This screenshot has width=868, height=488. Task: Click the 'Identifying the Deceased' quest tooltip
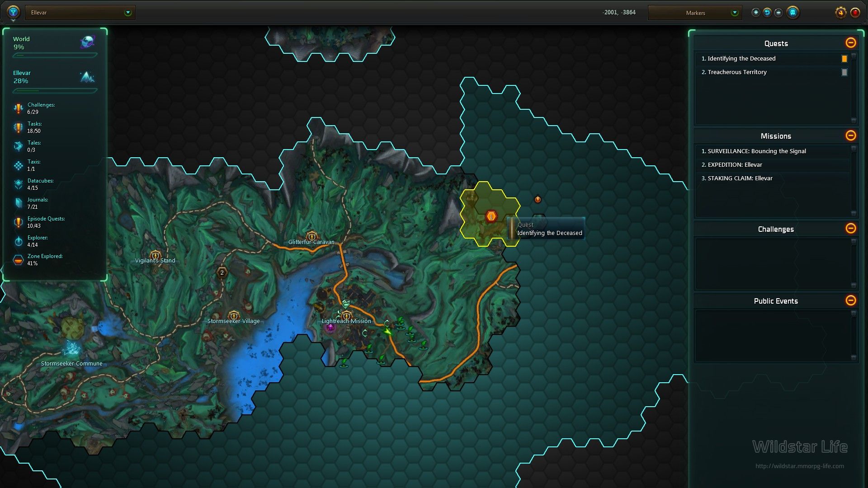pos(546,229)
